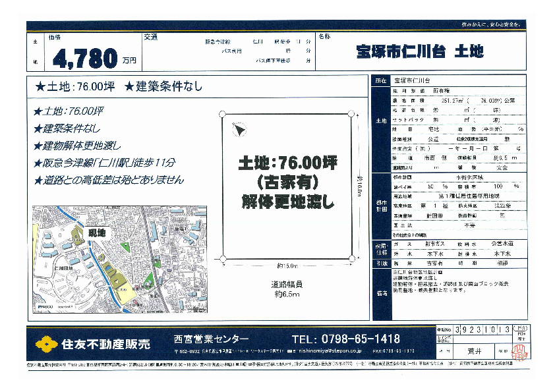Select the 宝塚市仁川台 土地 title heading
This screenshot has width=555, height=392.
412,52
